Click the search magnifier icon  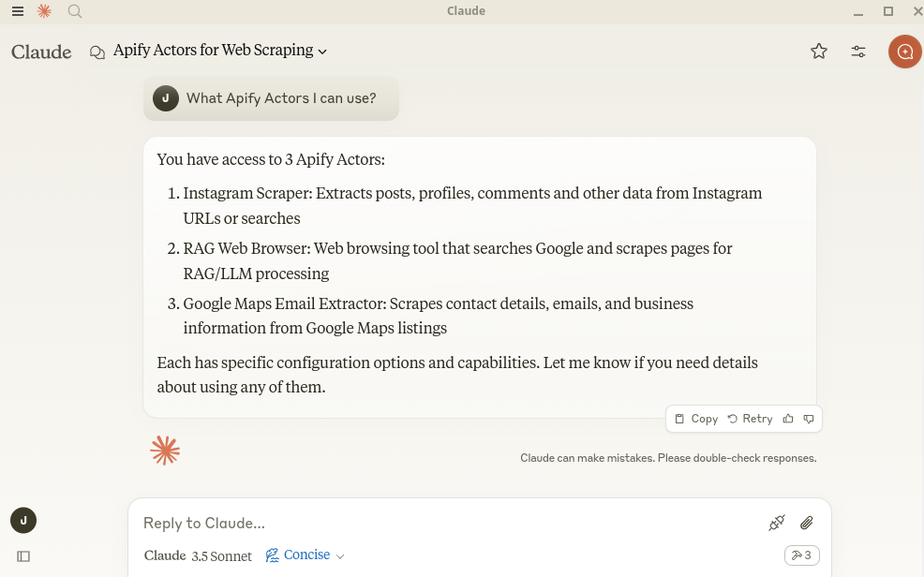pyautogui.click(x=75, y=11)
